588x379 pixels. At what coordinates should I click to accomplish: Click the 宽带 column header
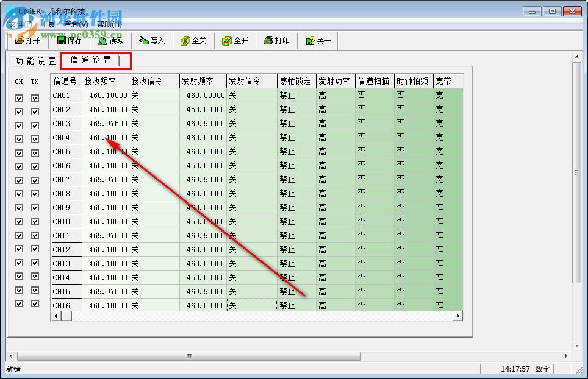coord(448,81)
